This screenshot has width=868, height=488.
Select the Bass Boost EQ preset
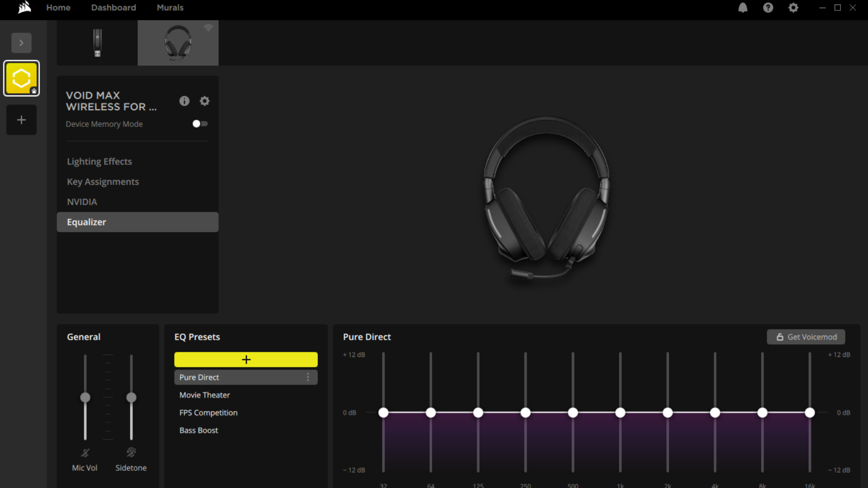coord(198,430)
